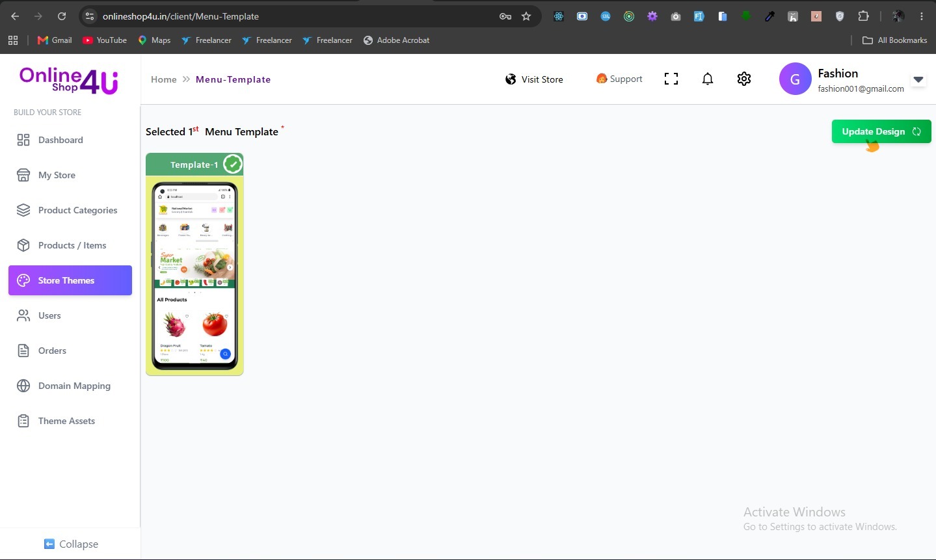Click the Template-1 header label

pyautogui.click(x=194, y=165)
